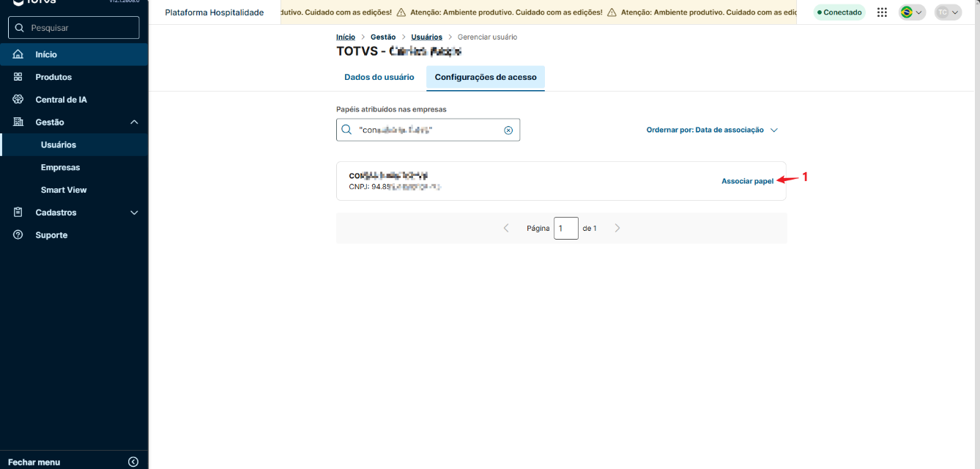Open the apps grid icon in header

(x=882, y=12)
